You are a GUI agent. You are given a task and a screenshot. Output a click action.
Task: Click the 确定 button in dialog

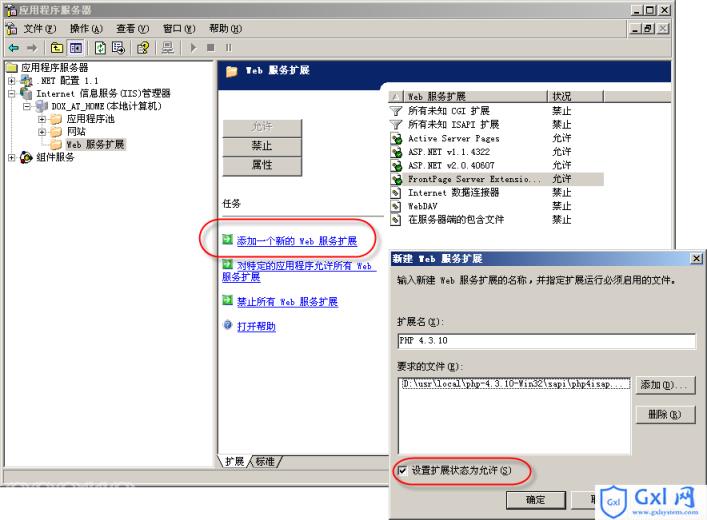536,500
